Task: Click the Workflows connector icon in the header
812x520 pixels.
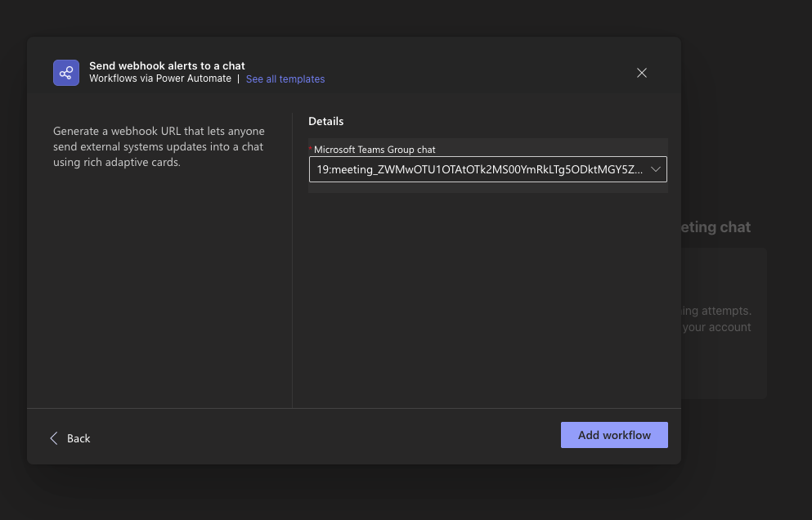Action: 66,73
